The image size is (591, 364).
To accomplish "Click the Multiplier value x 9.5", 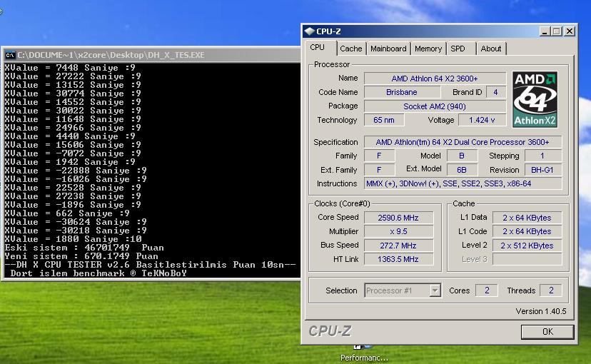I will coord(398,231).
